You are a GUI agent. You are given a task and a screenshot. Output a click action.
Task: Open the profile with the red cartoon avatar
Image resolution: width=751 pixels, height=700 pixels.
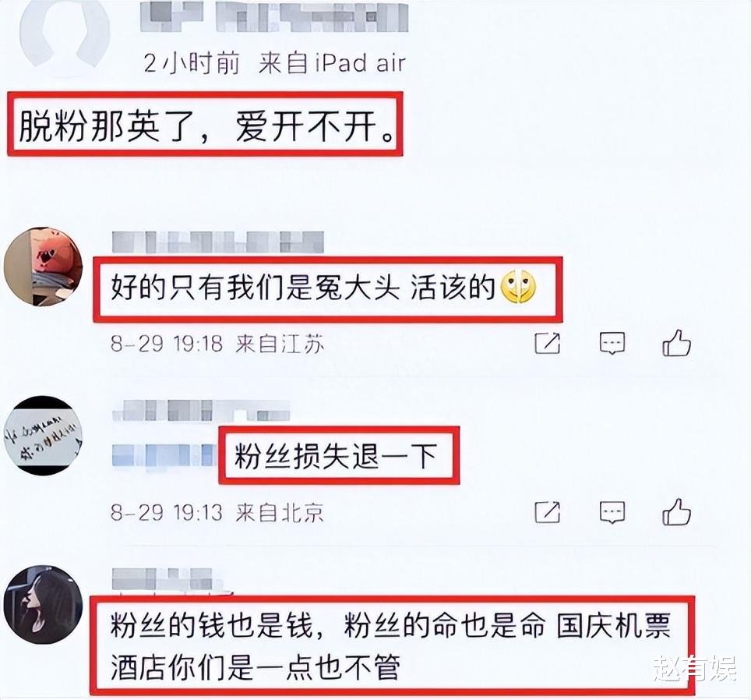click(x=43, y=267)
